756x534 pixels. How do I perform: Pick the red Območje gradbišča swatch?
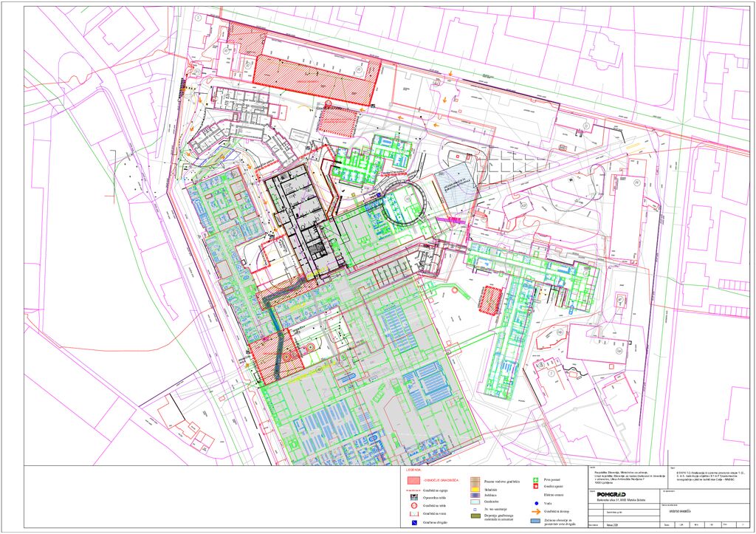point(413,481)
